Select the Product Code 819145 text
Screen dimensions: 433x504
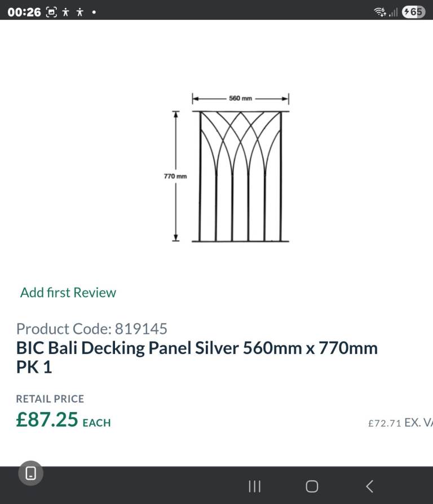[x=92, y=329]
